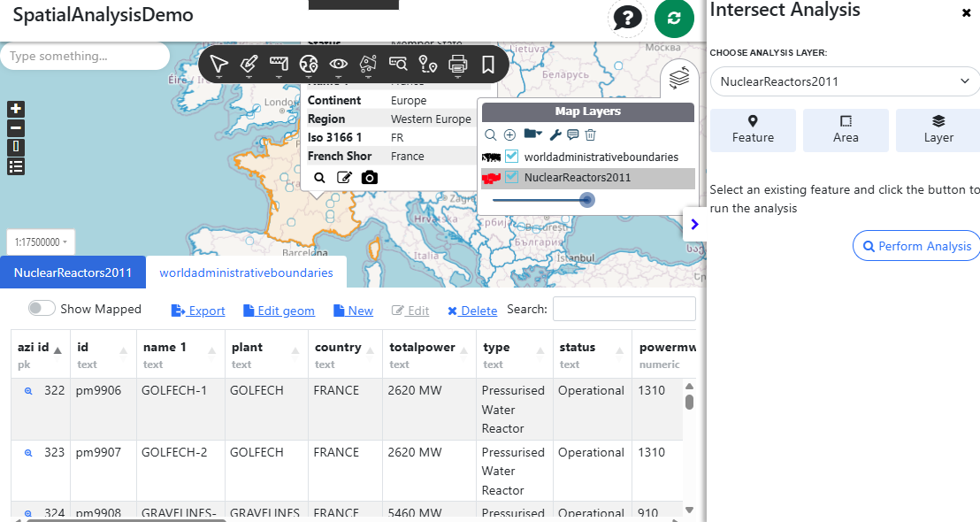The height and width of the screenshot is (522, 980).
Task: Add a layer with the circled plus icon
Action: click(x=510, y=134)
